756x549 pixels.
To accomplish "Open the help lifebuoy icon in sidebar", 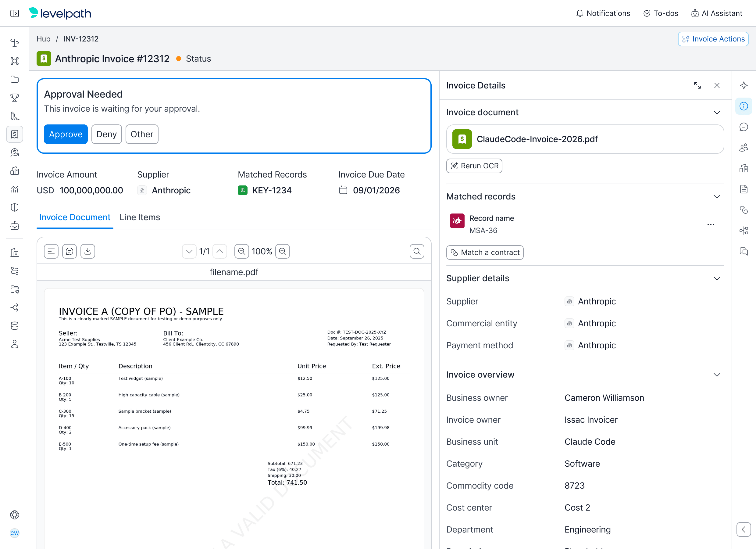I will 14,515.
